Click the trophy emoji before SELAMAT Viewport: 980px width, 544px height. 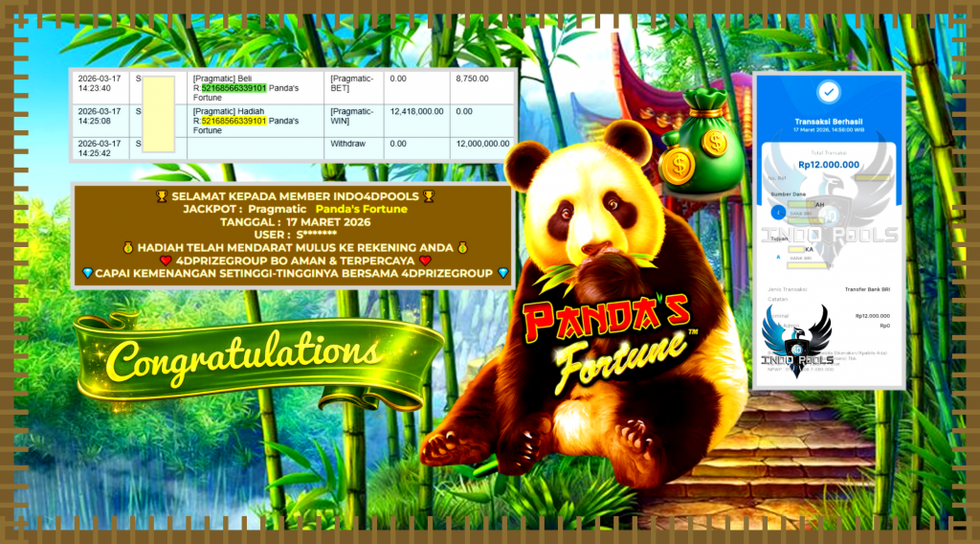[162, 196]
